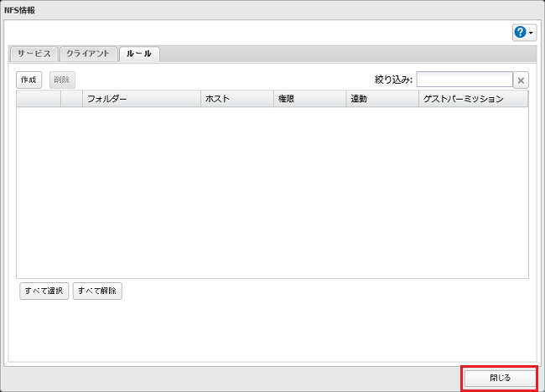Viewport: 545px width, 392px height.
Task: Open the help question-mark menu
Action: pos(524,33)
